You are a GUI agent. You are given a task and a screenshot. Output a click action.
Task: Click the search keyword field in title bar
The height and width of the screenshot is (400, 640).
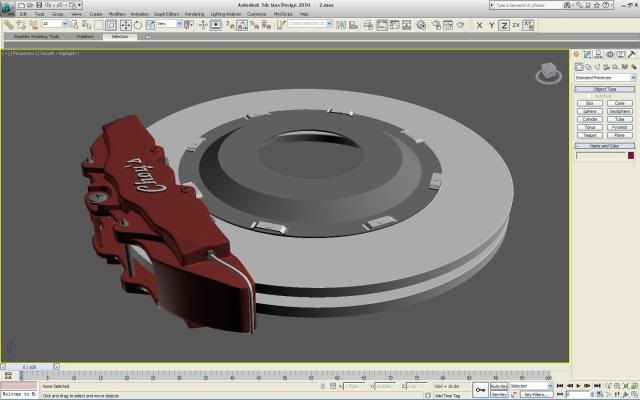[x=527, y=5]
